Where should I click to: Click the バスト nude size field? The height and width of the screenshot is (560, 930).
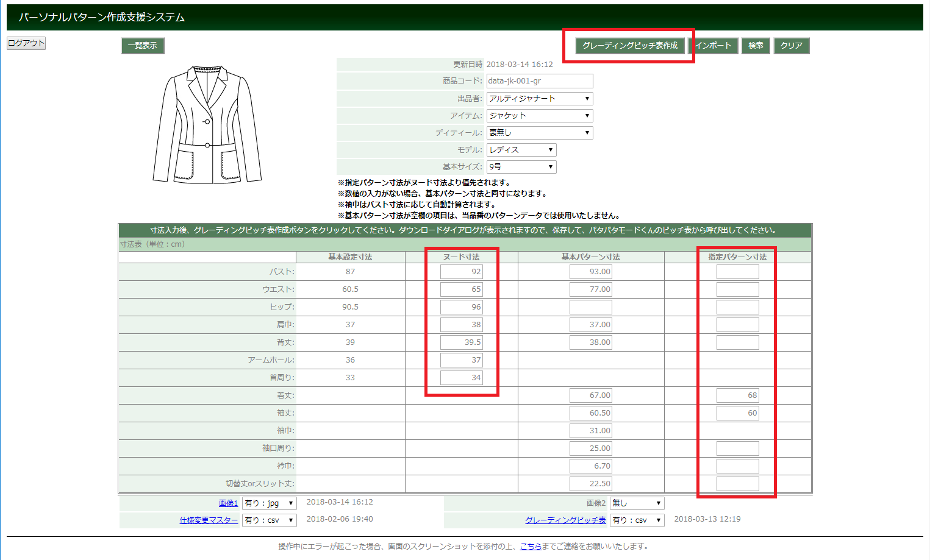click(462, 272)
